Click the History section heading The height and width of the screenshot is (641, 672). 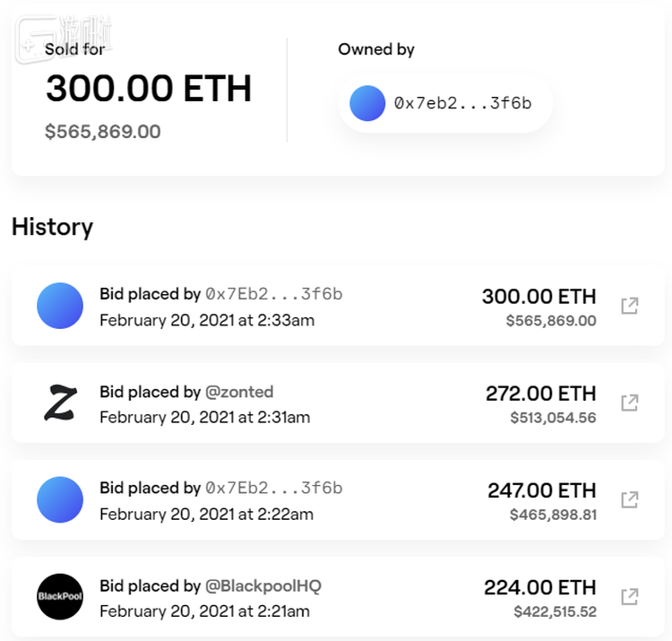(52, 227)
